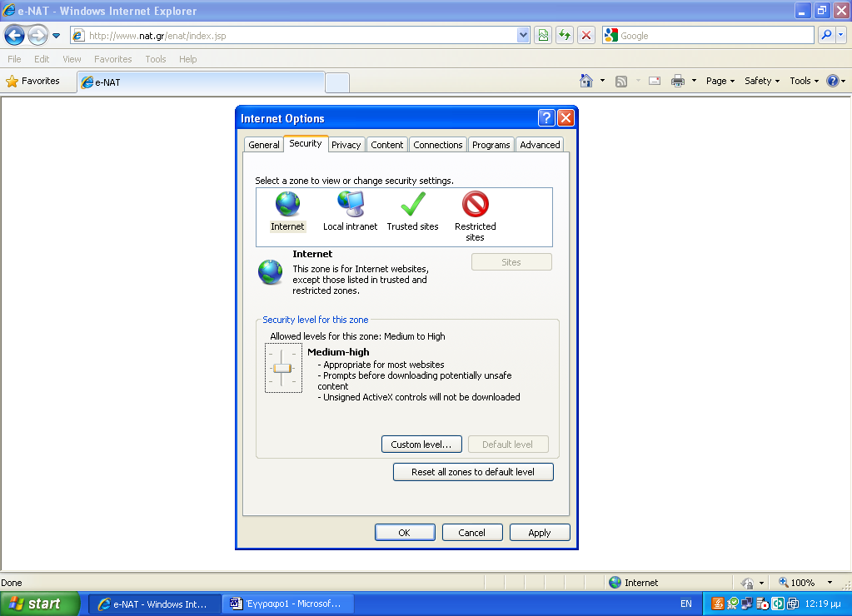Screen dimensions: 852x616
Task: Confirm with the OK button
Action: (x=405, y=533)
